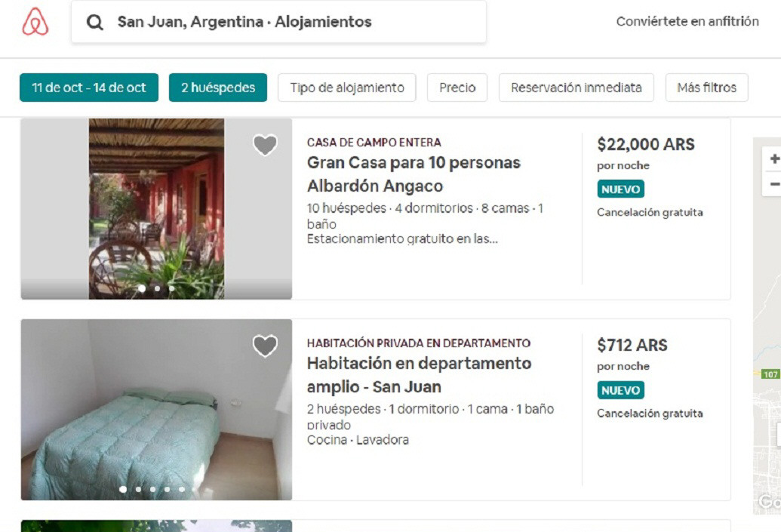Open the Precio filter
Image resolution: width=781 pixels, height=532 pixels.
pyautogui.click(x=457, y=88)
